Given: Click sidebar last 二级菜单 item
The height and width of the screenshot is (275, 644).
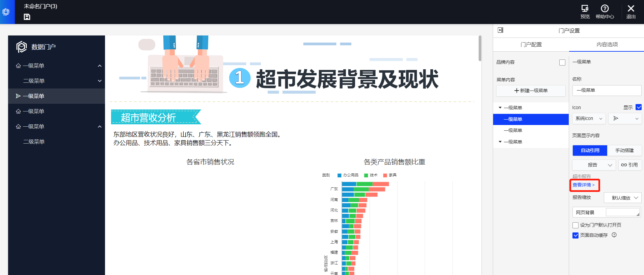Looking at the screenshot, I should point(56,142).
